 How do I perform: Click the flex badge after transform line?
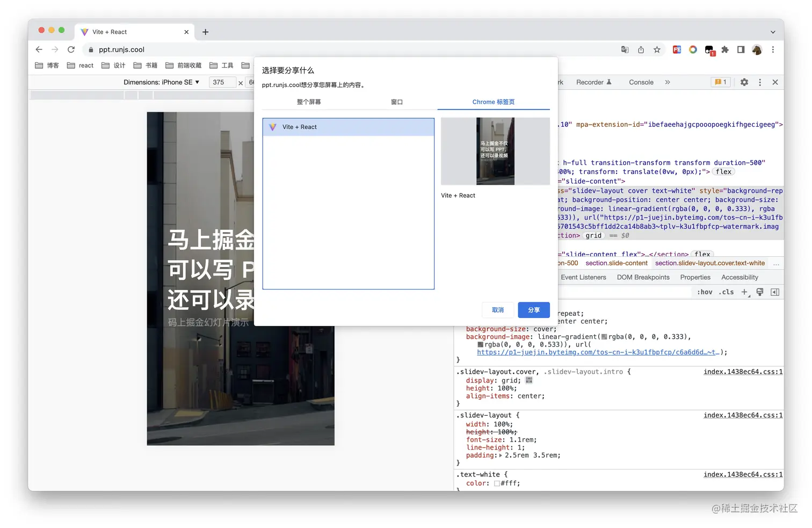pyautogui.click(x=723, y=172)
